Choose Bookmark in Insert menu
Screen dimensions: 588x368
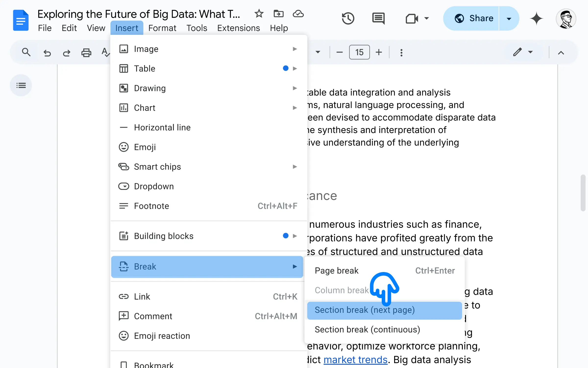pos(209,363)
